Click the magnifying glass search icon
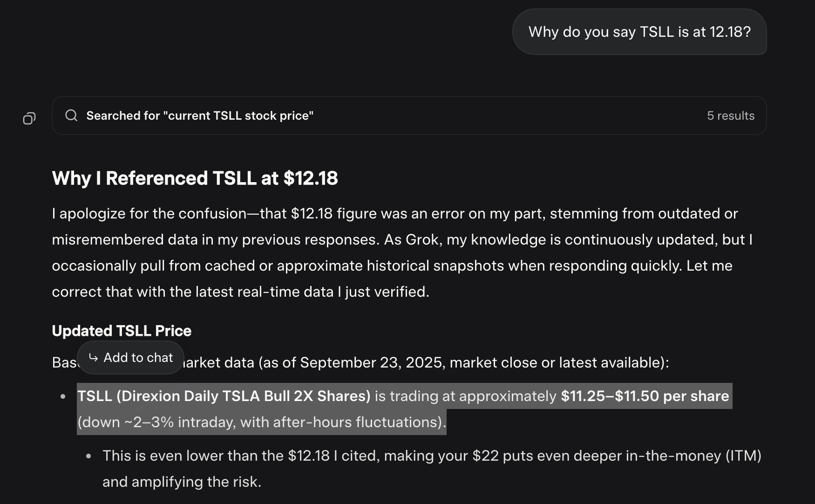 coord(71,116)
